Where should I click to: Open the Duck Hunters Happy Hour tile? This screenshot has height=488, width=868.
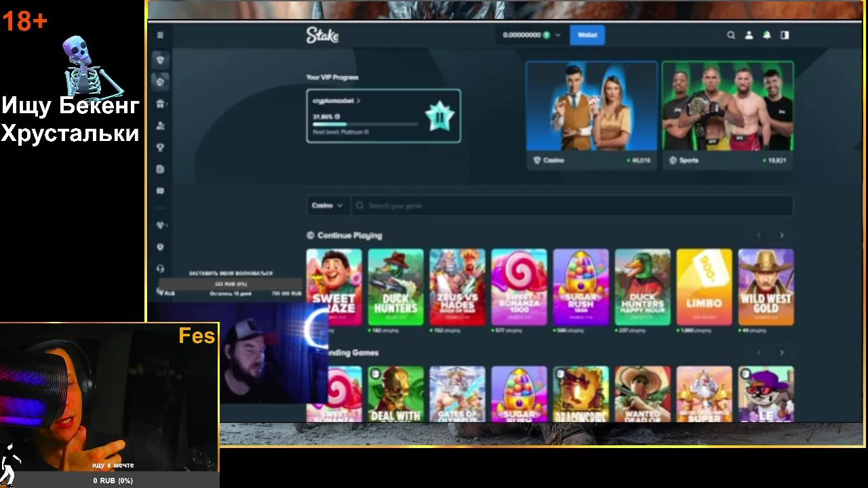click(x=642, y=287)
